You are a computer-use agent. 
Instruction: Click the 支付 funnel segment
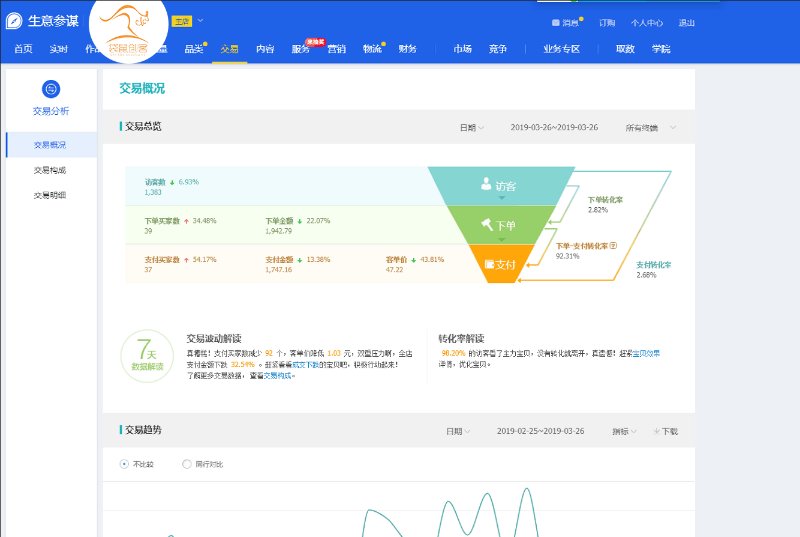[501, 264]
